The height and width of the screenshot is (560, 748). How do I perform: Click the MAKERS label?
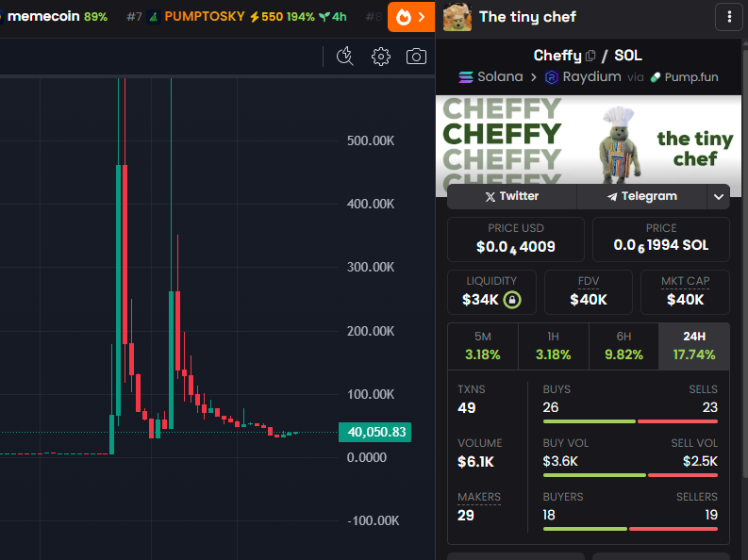coord(479,497)
